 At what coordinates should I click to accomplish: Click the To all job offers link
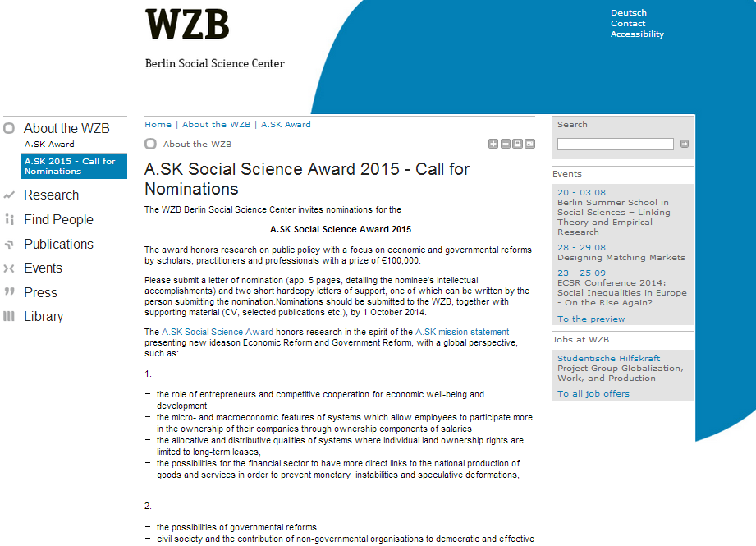[x=593, y=394]
